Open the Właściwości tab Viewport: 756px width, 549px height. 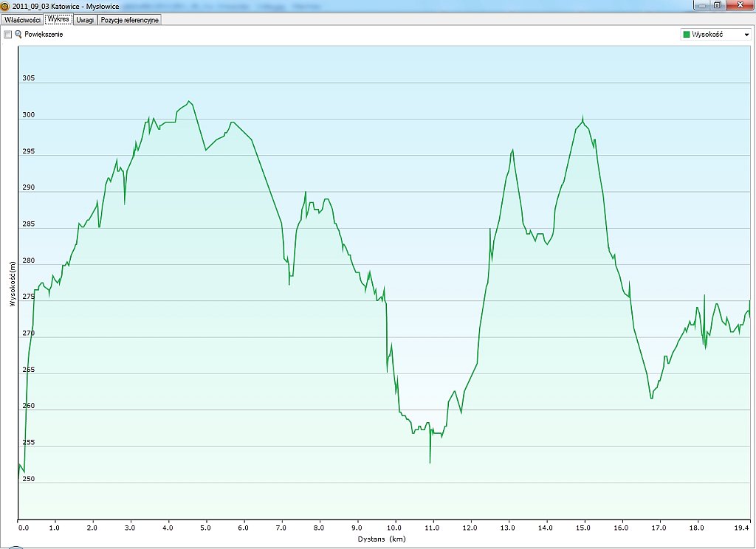22,20
